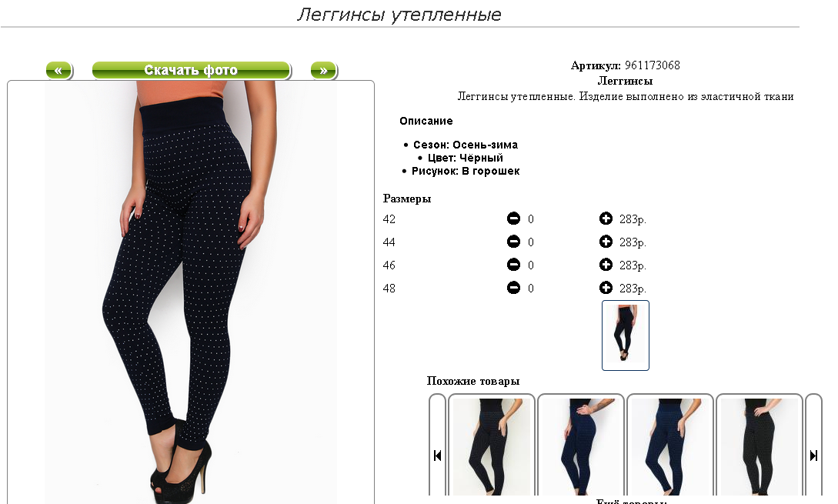Click the next photo » arrow button
Screen dimensions: 838x504
pos(324,71)
